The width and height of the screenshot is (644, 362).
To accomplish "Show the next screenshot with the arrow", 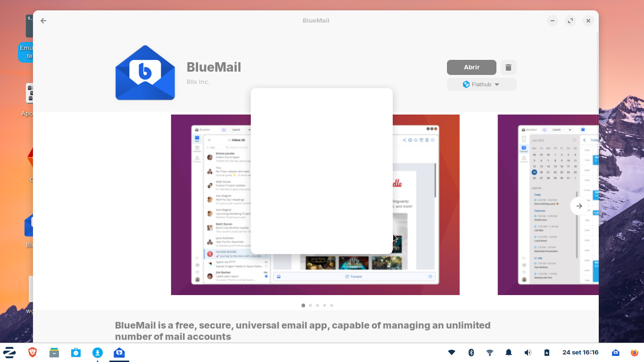I will (x=579, y=206).
